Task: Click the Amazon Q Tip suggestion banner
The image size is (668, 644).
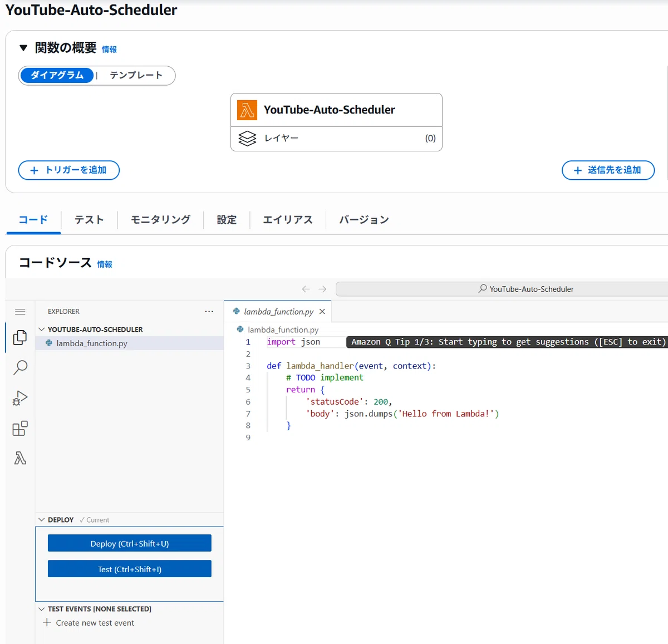Action: [508, 342]
